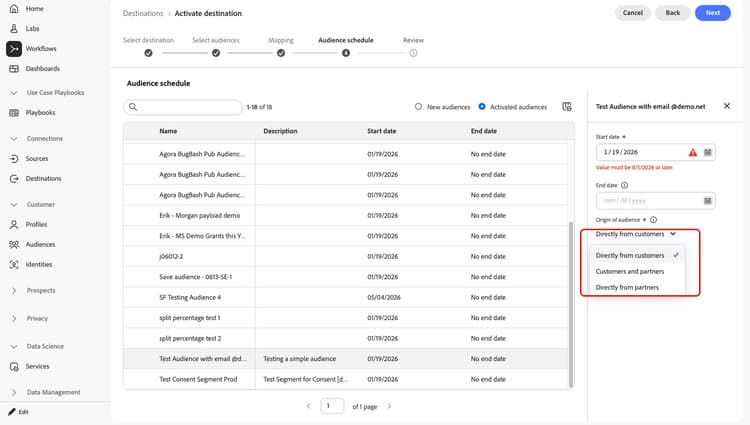Viewport: 750px width, 425px height.
Task: Select Save audience - 0613-SE-1 row
Action: (x=345, y=277)
